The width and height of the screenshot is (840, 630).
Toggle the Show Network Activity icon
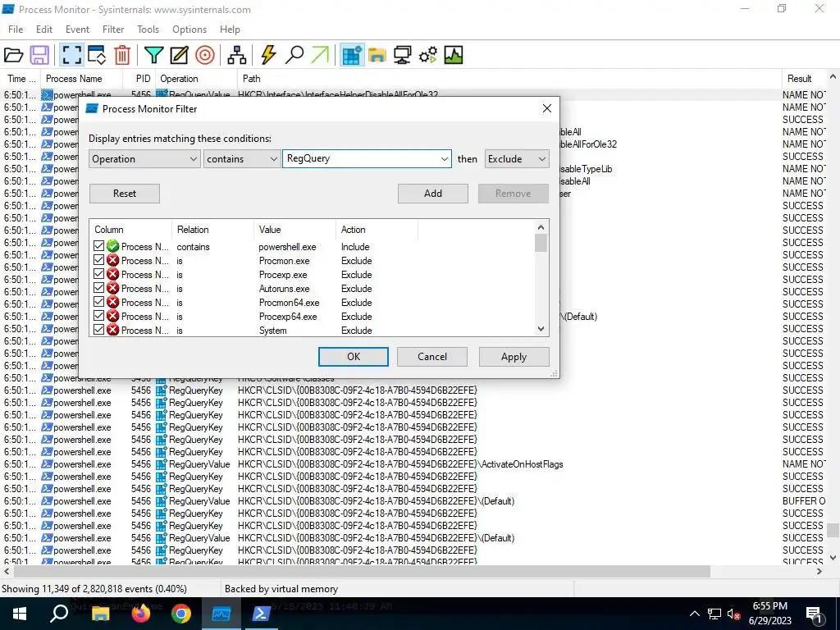coord(402,55)
